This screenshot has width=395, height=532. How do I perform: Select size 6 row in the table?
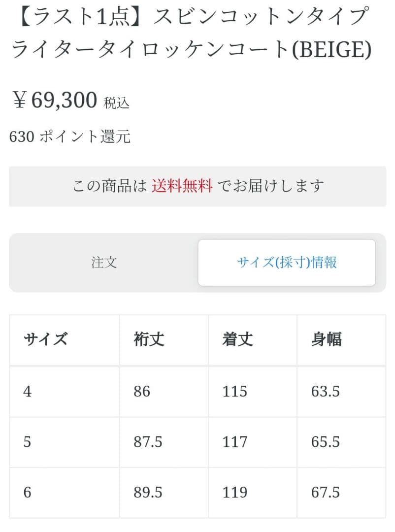pyautogui.click(x=28, y=492)
